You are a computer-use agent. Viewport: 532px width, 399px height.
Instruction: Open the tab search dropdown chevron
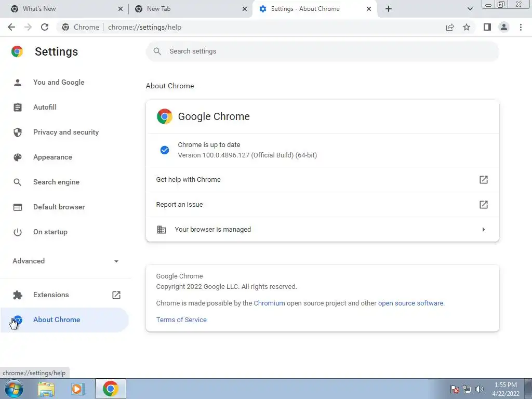tap(470, 9)
